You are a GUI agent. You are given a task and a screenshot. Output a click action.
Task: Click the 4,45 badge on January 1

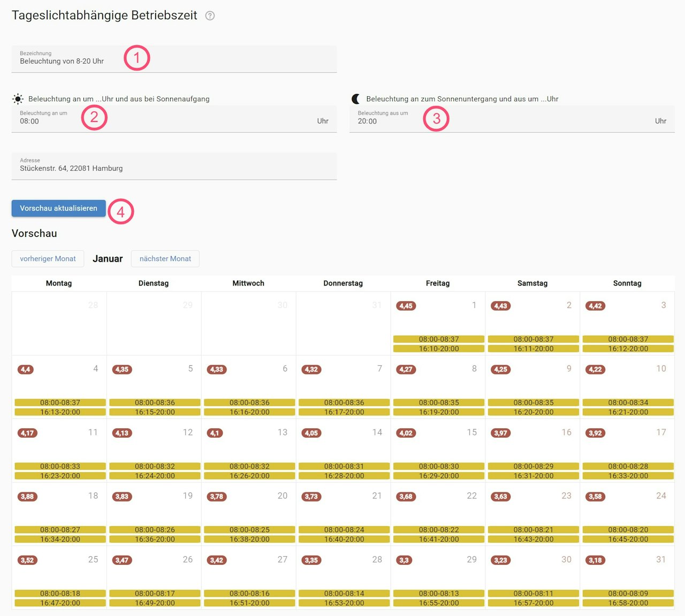(406, 306)
